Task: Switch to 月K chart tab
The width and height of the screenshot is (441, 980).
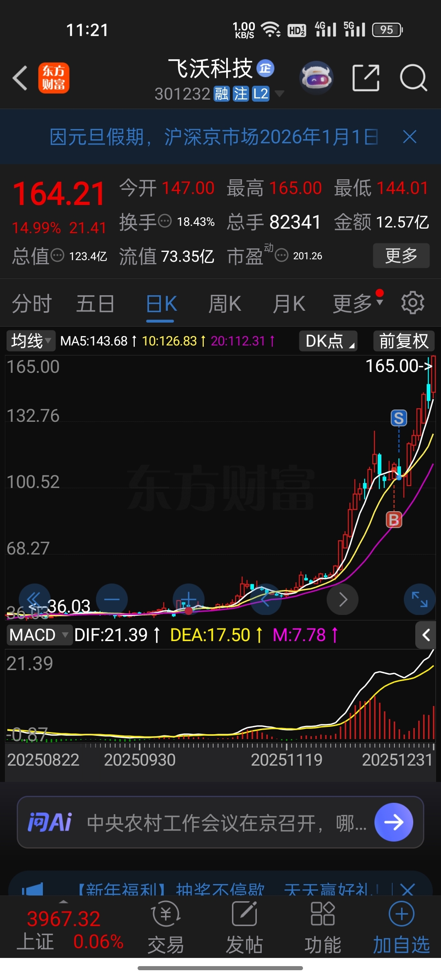Action: pyautogui.click(x=289, y=304)
